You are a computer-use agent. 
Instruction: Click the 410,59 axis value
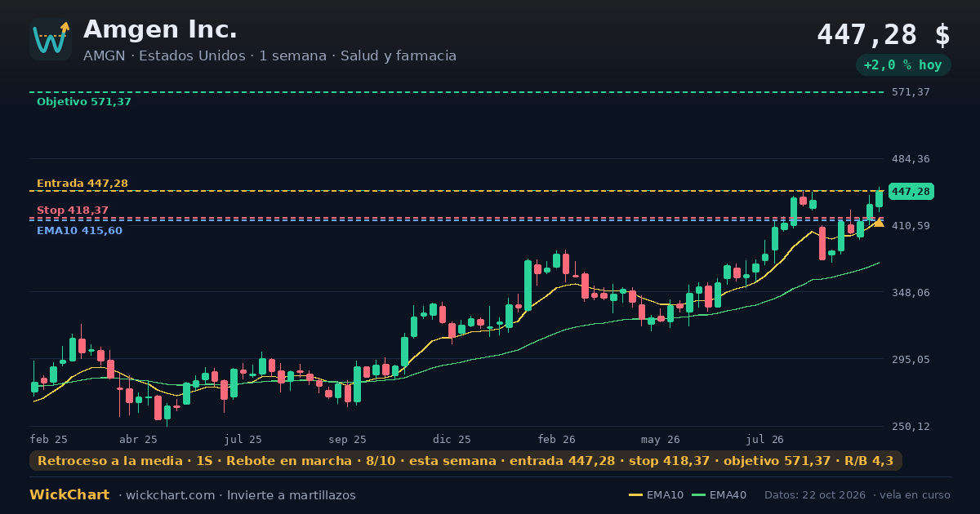coord(911,226)
